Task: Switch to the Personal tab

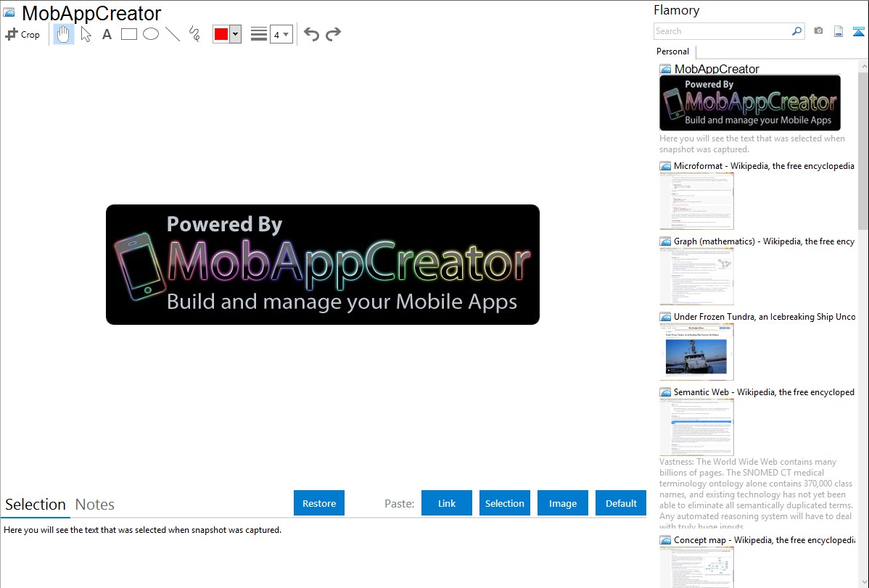Action: tap(672, 51)
